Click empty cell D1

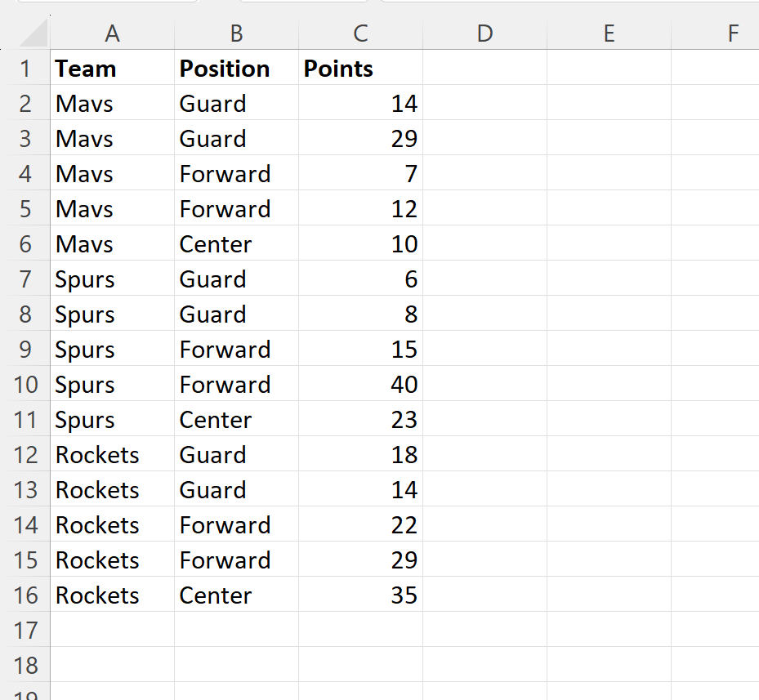click(485, 68)
